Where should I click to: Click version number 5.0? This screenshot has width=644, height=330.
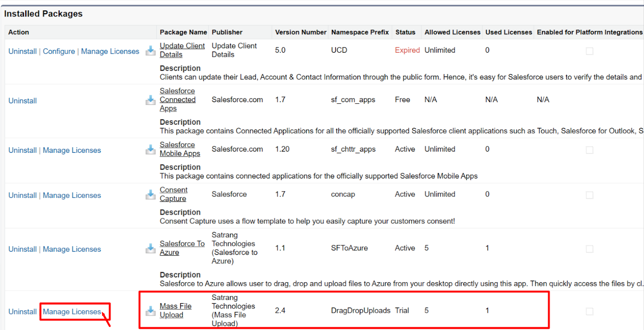click(x=280, y=50)
